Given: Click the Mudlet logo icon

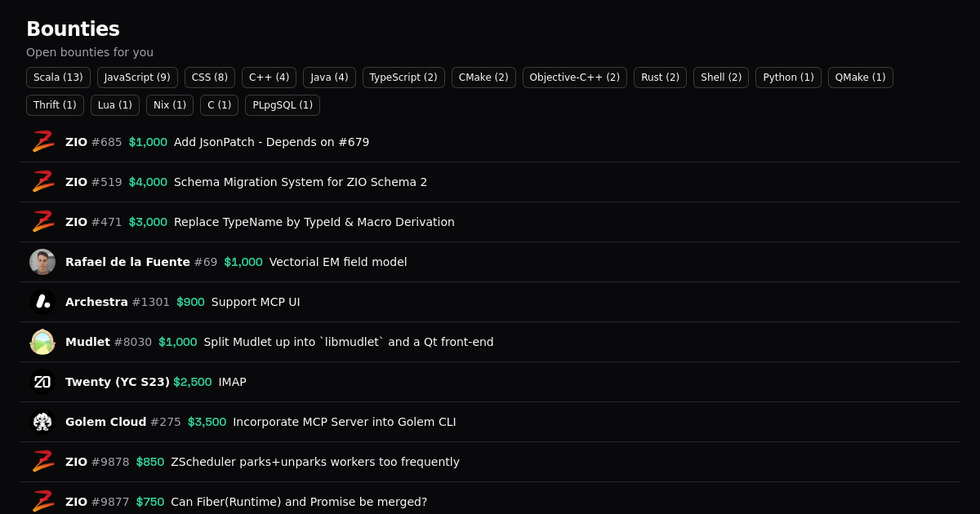Looking at the screenshot, I should click(x=42, y=342).
